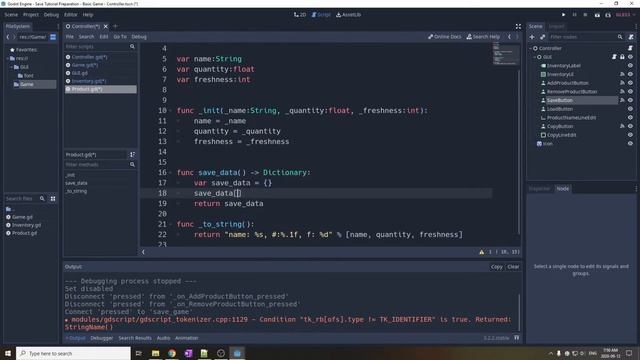Show signal connections of SaveButton node
The height and width of the screenshot is (360, 640).
tap(622, 100)
